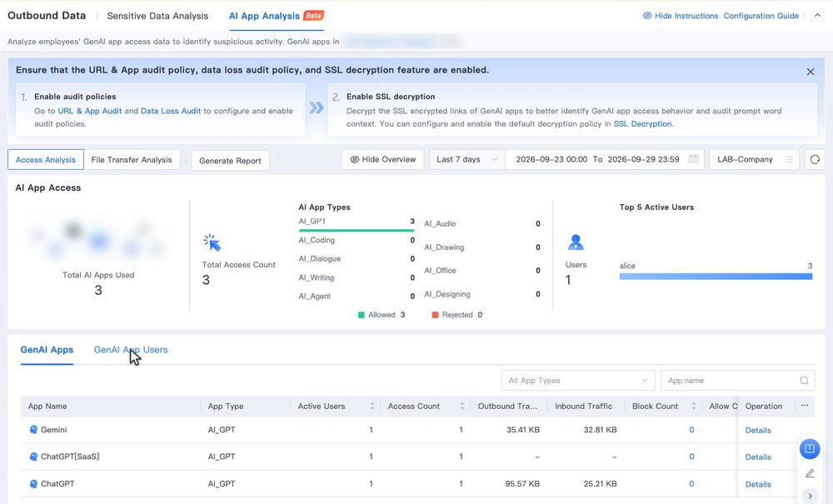Click Gemini's Block Count value 0
833x504 pixels.
pos(691,430)
